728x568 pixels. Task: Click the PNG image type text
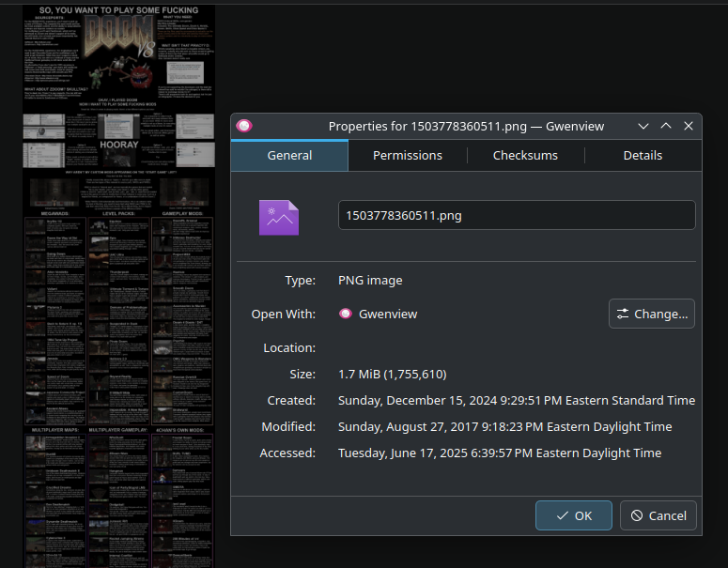click(370, 281)
